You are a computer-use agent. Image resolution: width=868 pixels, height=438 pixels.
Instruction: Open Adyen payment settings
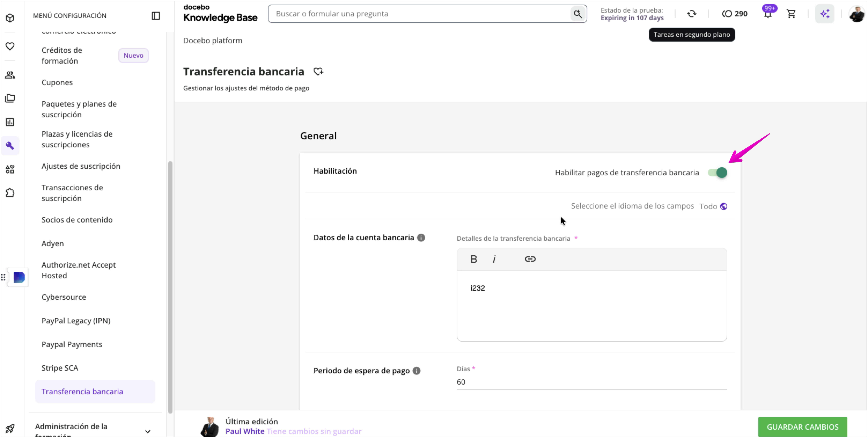[x=53, y=243]
